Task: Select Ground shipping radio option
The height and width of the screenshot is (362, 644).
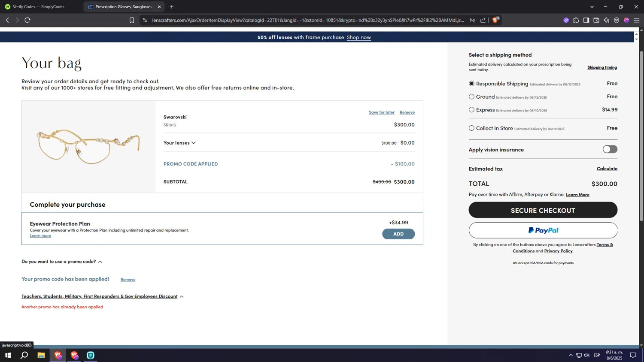Action: [471, 97]
